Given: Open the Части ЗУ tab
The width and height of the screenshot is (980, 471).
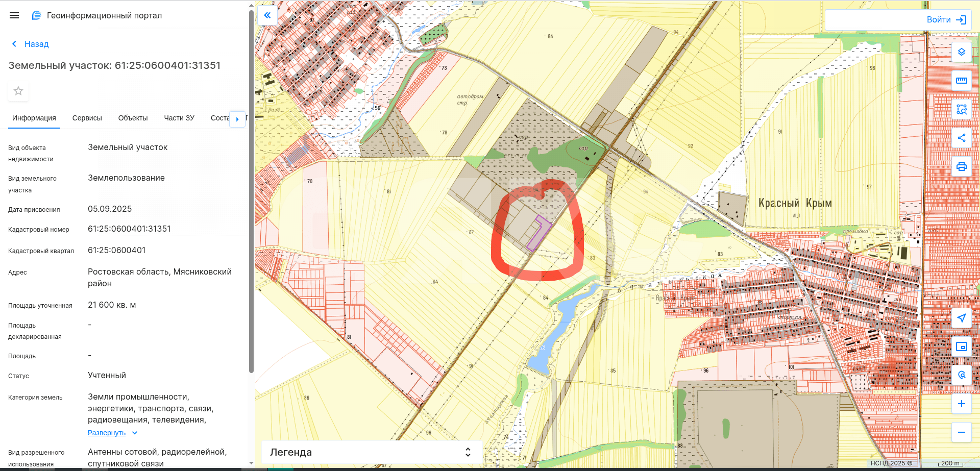Looking at the screenshot, I should (179, 118).
